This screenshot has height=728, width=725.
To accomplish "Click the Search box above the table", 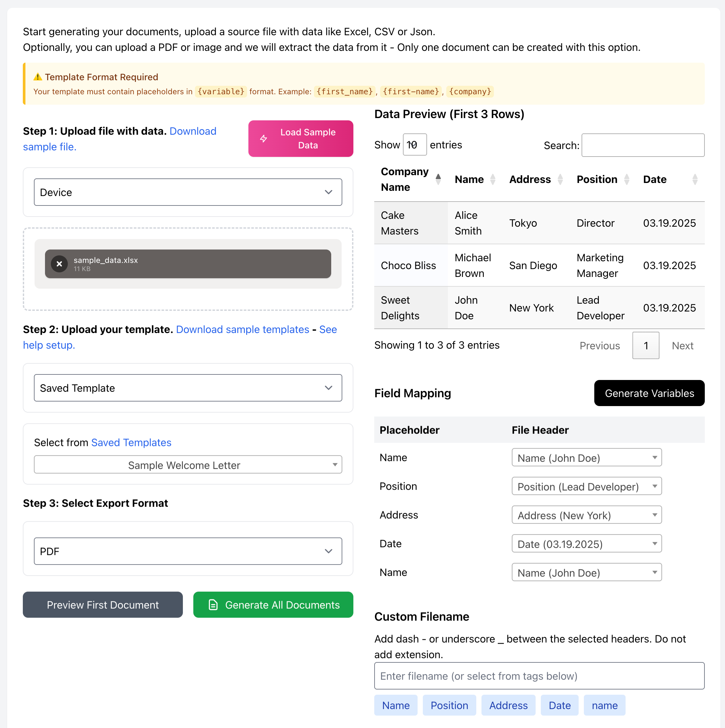I will [x=643, y=145].
